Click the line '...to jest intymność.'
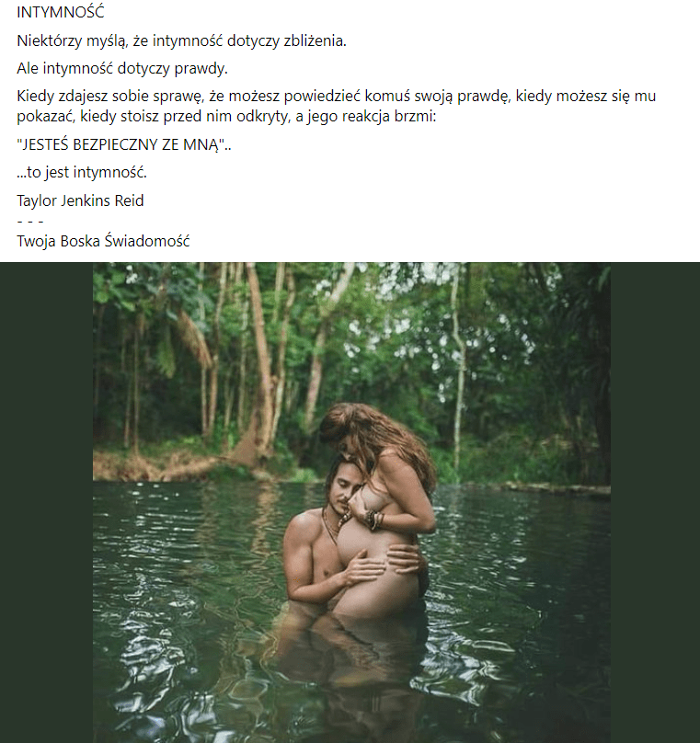This screenshot has width=700, height=743. click(82, 172)
